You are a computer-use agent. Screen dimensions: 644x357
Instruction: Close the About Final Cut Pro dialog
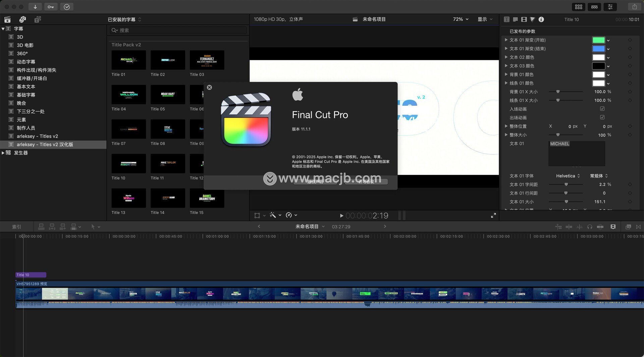pos(209,87)
